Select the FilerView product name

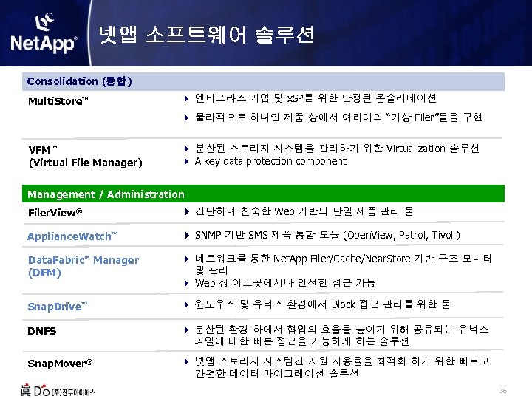[x=55, y=213]
